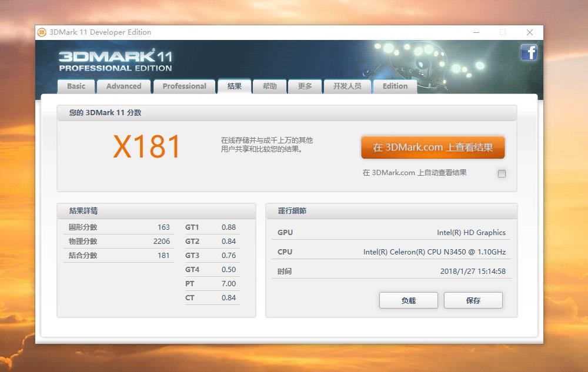Select the 结果 tab
Image resolution: width=588 pixels, height=372 pixels.
(x=235, y=86)
